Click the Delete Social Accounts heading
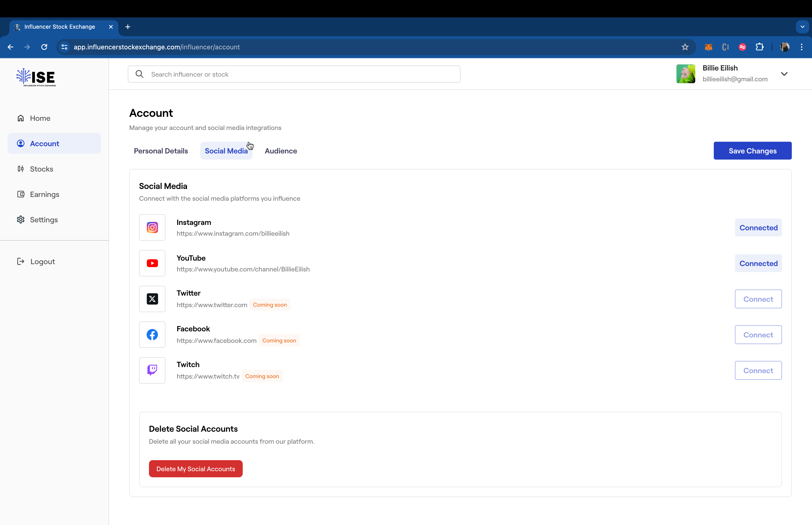This screenshot has width=812, height=525. pyautogui.click(x=193, y=429)
